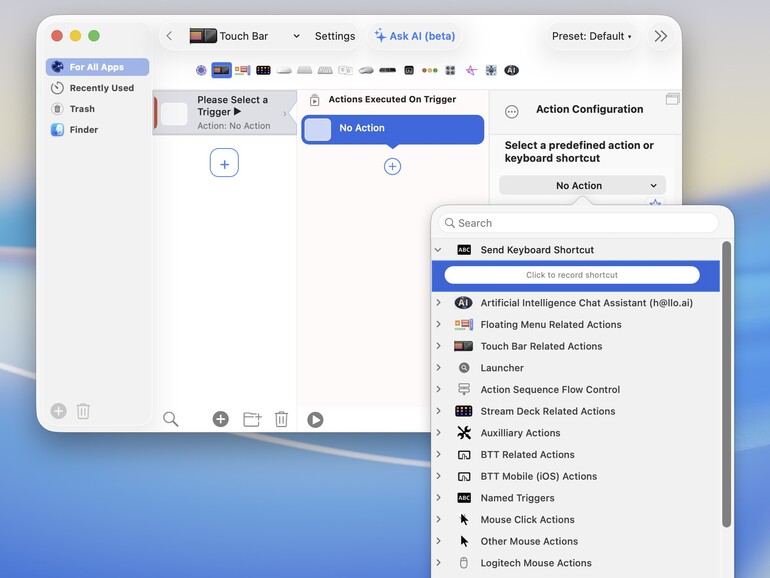Select the blue No Action row
Image resolution: width=770 pixels, height=578 pixels.
(392, 130)
